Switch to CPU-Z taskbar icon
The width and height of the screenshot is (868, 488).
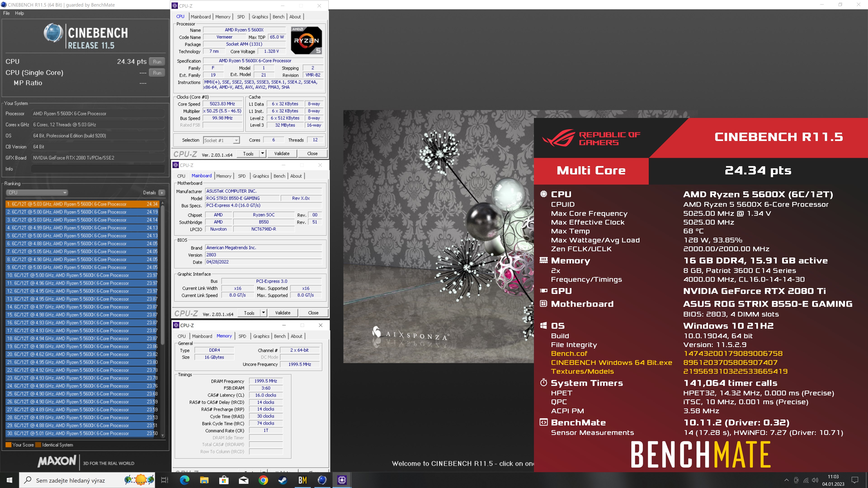pos(342,480)
